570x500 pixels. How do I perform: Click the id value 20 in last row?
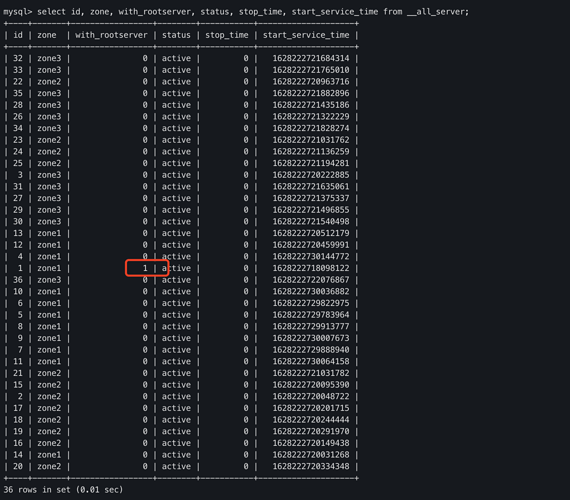point(18,467)
